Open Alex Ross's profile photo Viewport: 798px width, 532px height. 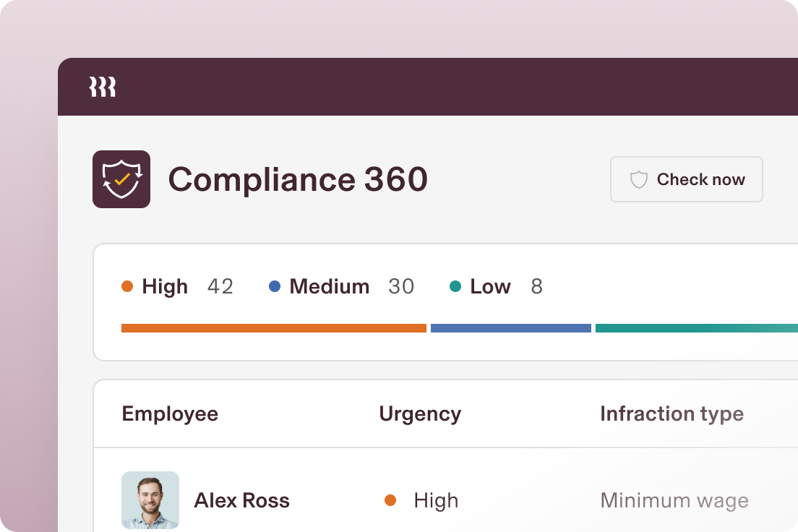pos(150,500)
